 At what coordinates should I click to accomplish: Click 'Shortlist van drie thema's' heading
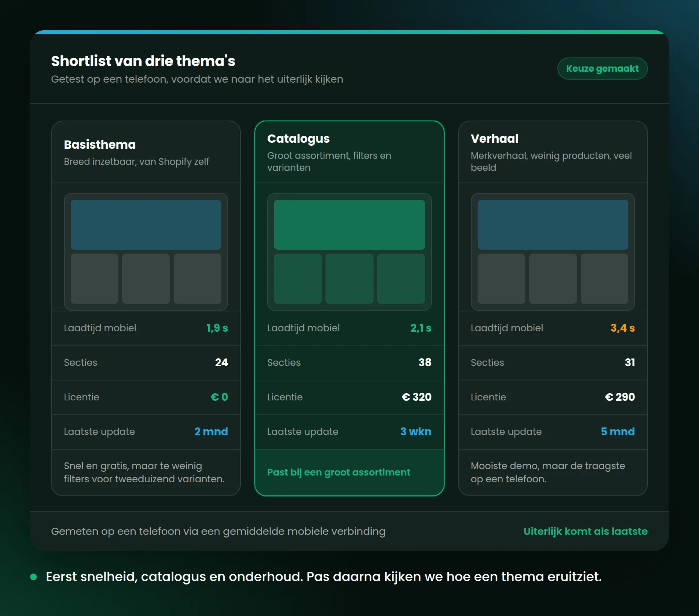pos(143,61)
